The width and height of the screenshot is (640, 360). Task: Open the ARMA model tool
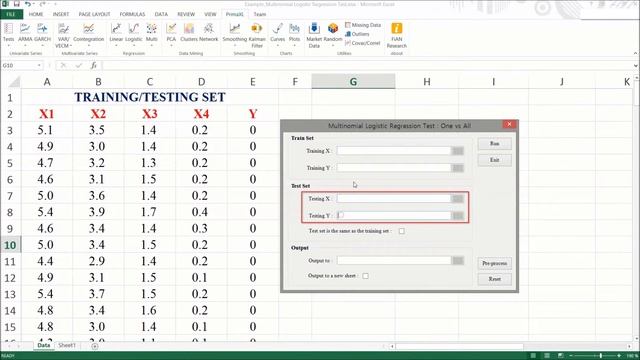[25, 33]
